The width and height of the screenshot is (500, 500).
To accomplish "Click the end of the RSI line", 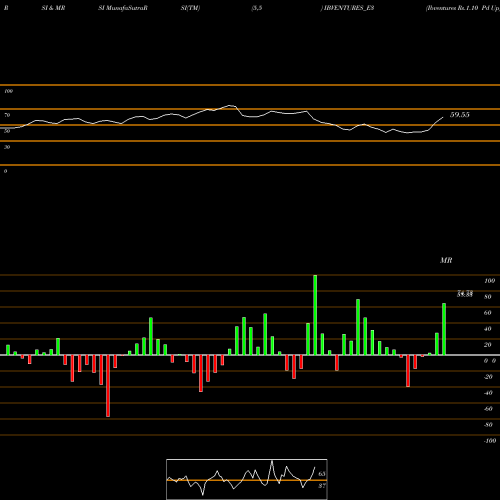I will (443, 117).
